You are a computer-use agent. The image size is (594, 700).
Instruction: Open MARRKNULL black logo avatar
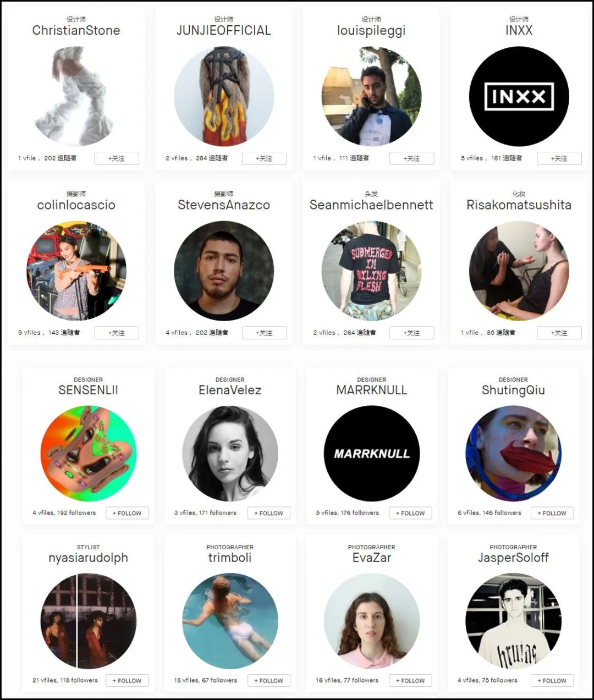[372, 454]
